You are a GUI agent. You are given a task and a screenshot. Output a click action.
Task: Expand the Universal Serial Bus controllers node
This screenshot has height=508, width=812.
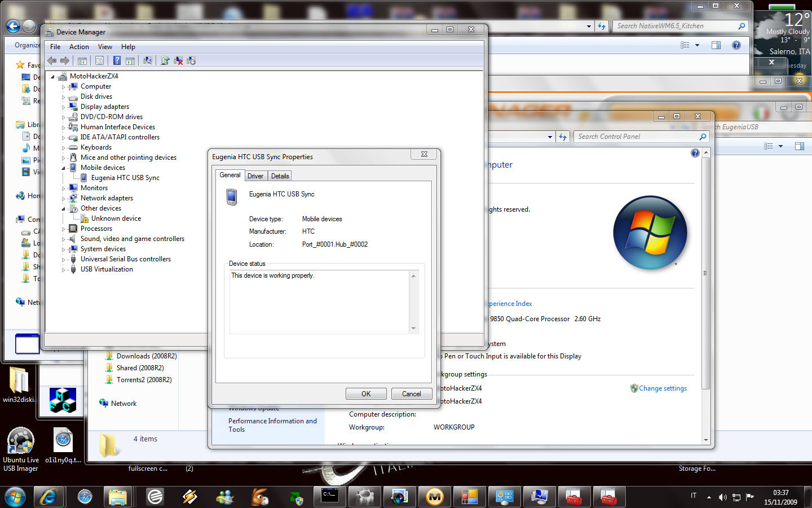coord(63,260)
